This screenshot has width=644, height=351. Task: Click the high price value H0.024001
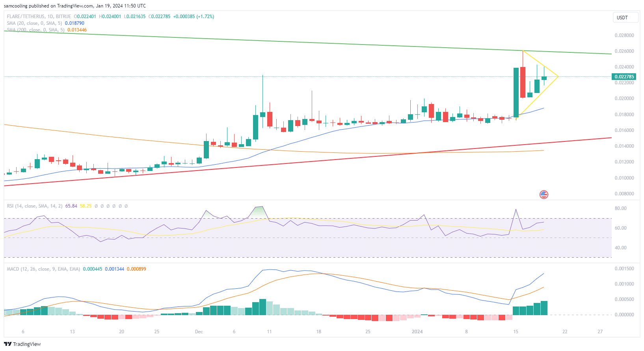(110, 17)
